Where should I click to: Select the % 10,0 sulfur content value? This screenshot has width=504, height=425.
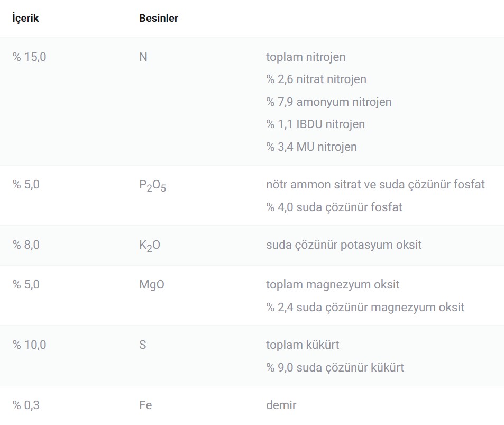click(30, 345)
